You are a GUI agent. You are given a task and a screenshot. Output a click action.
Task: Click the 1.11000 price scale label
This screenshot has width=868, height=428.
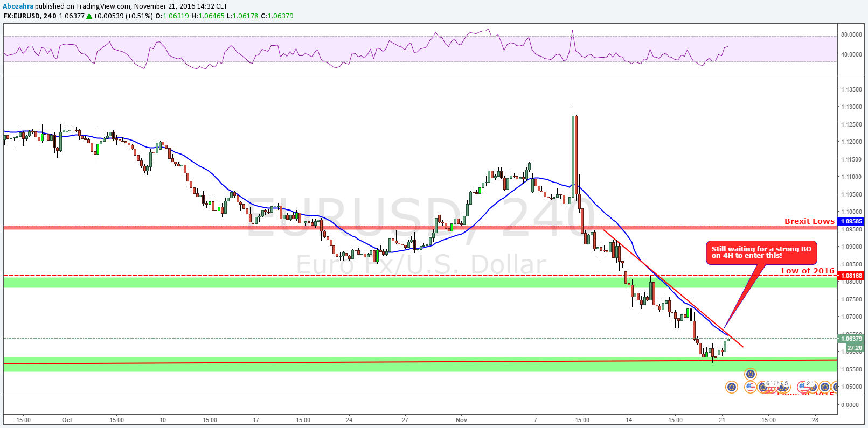coord(852,177)
